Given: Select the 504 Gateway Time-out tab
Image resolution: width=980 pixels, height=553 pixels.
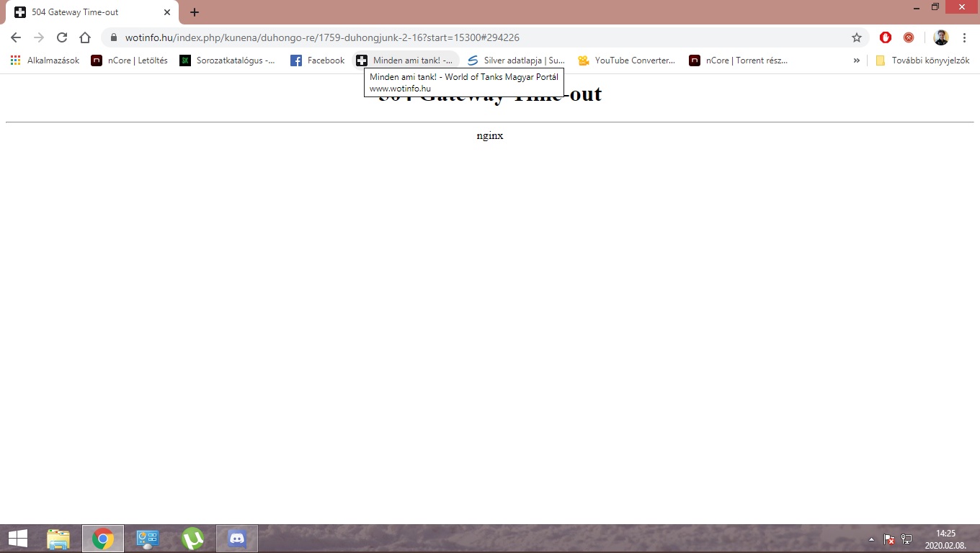Looking at the screenshot, I should pos(92,12).
